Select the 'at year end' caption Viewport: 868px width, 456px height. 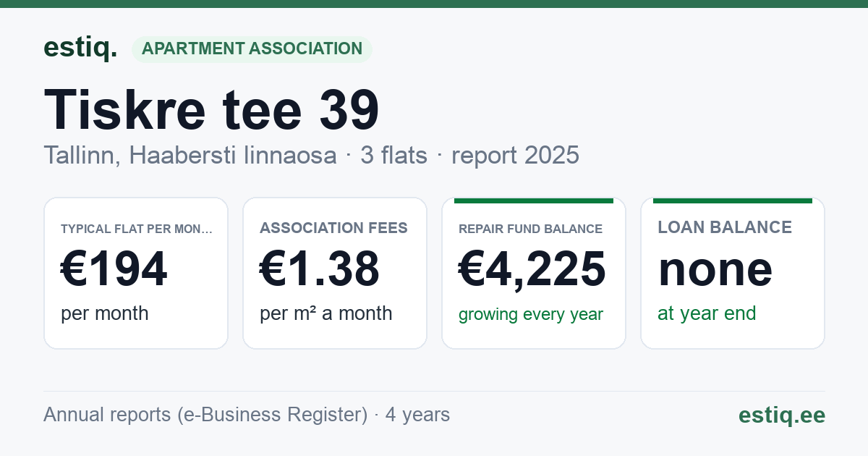click(707, 313)
